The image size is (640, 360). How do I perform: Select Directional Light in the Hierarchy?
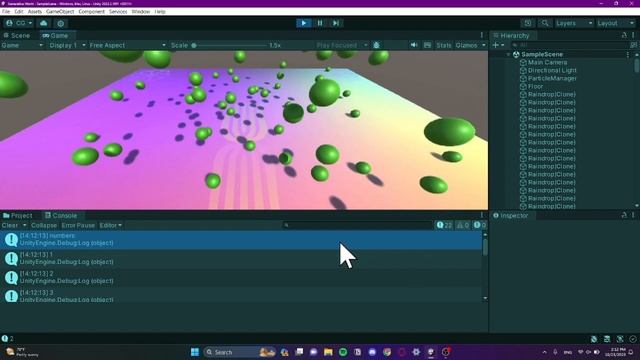551,70
